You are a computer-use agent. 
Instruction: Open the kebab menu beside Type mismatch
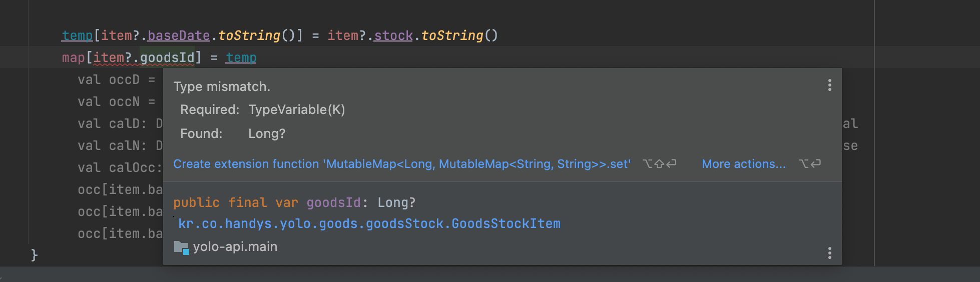point(829,85)
